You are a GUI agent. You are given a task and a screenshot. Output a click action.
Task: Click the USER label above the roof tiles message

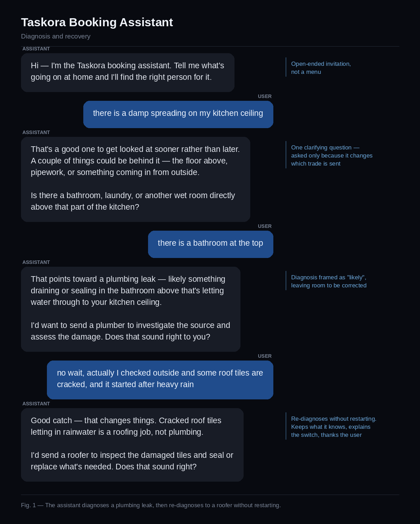[265, 356]
